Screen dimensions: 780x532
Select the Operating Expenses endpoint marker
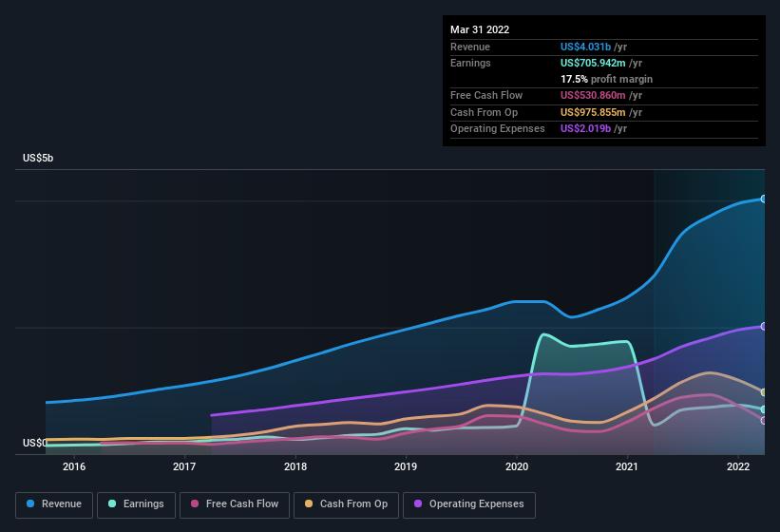click(764, 326)
